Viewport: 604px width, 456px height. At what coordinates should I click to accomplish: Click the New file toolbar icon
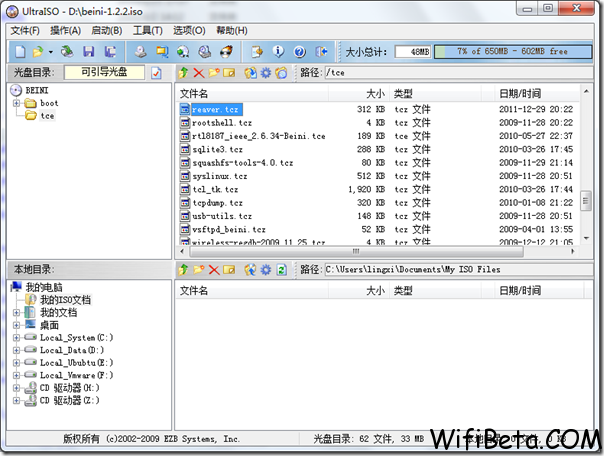point(20,52)
